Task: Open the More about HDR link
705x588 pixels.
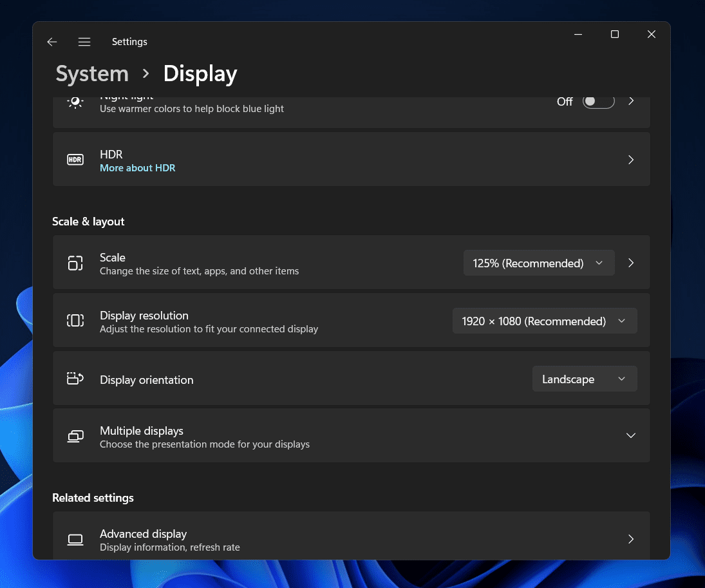Action: (x=138, y=168)
